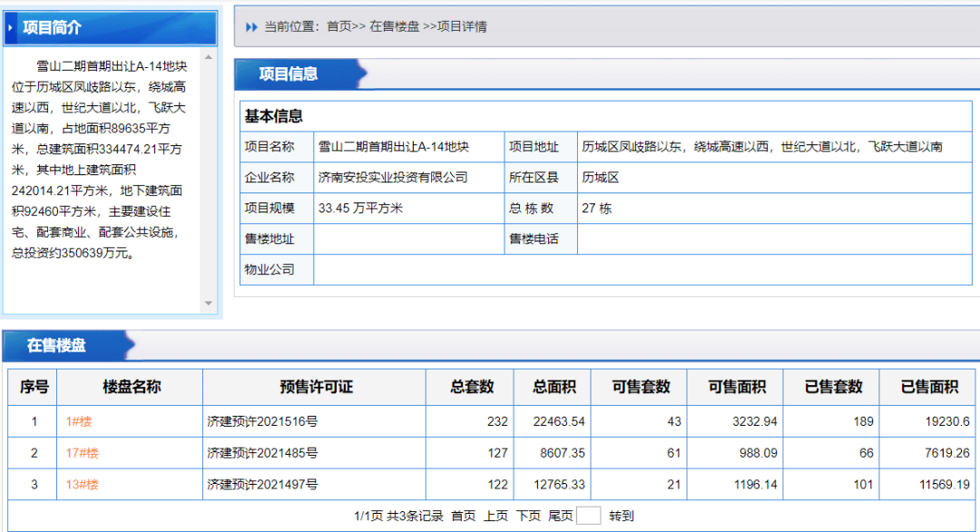Click project name 雪山二期首期出让A-14地块 in table
Image resolution: width=980 pixels, height=532 pixels.
click(394, 147)
